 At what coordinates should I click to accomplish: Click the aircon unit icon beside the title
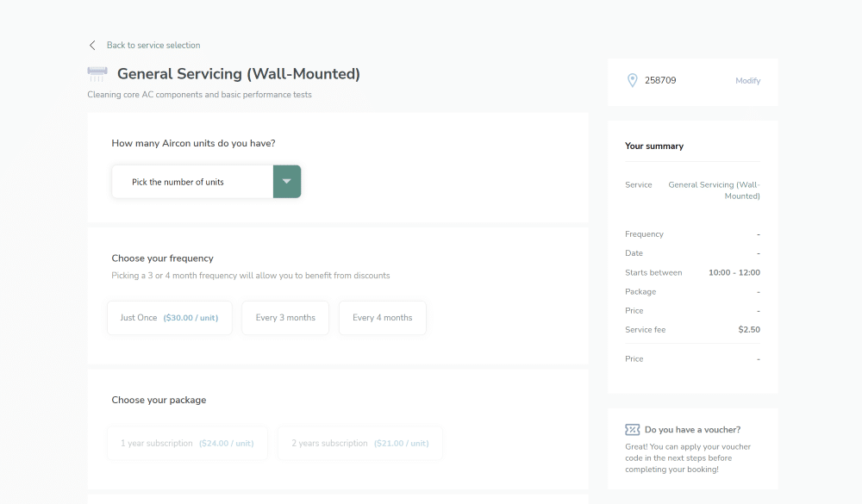pyautogui.click(x=97, y=74)
